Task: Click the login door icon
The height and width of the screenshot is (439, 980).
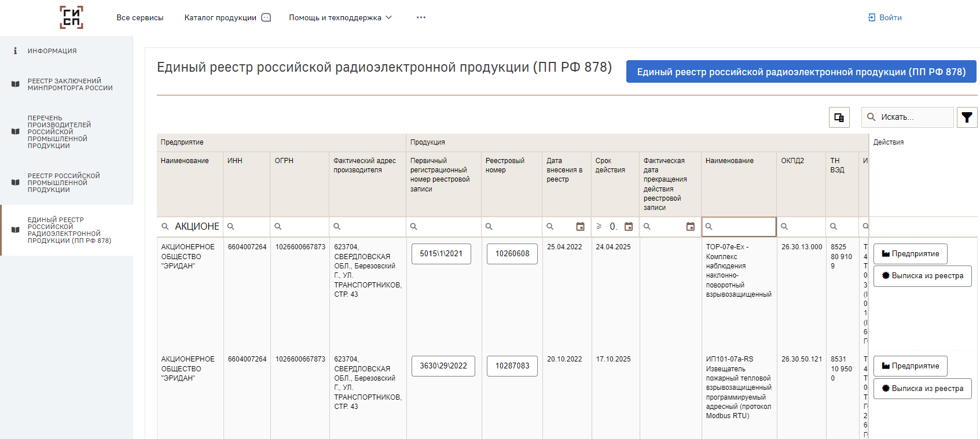Action: pyautogui.click(x=872, y=18)
